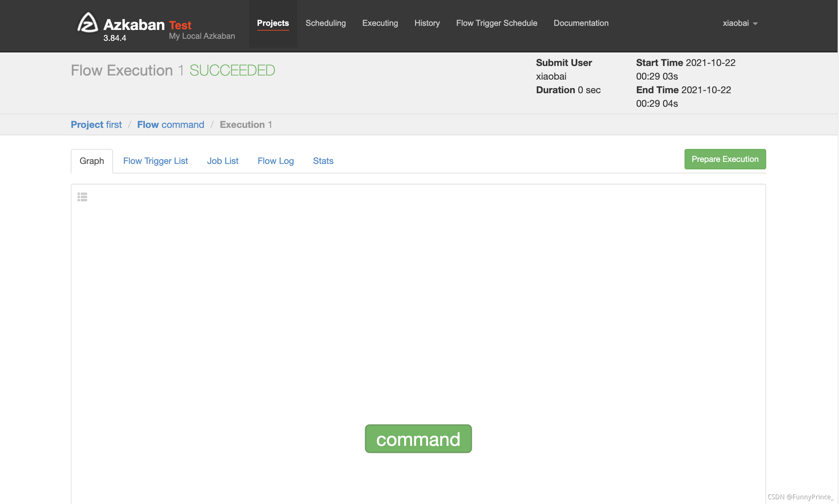Open the Flow Log tab
The width and height of the screenshot is (839, 504).
276,161
